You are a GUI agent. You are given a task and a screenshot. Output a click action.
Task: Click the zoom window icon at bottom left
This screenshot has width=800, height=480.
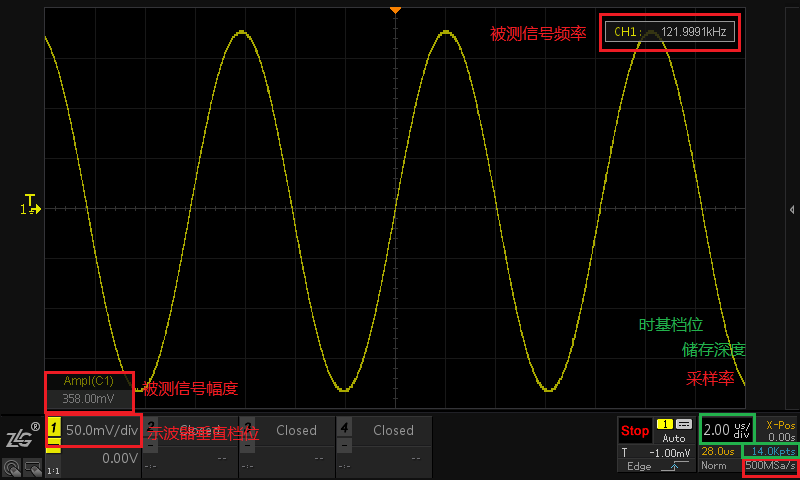(33, 466)
